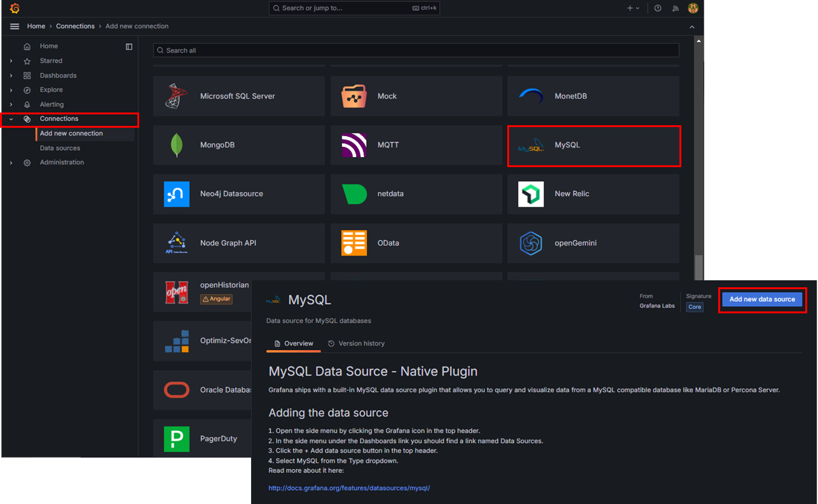Click the Microsoft SQL Server logo
818x504 pixels.
[x=176, y=96]
